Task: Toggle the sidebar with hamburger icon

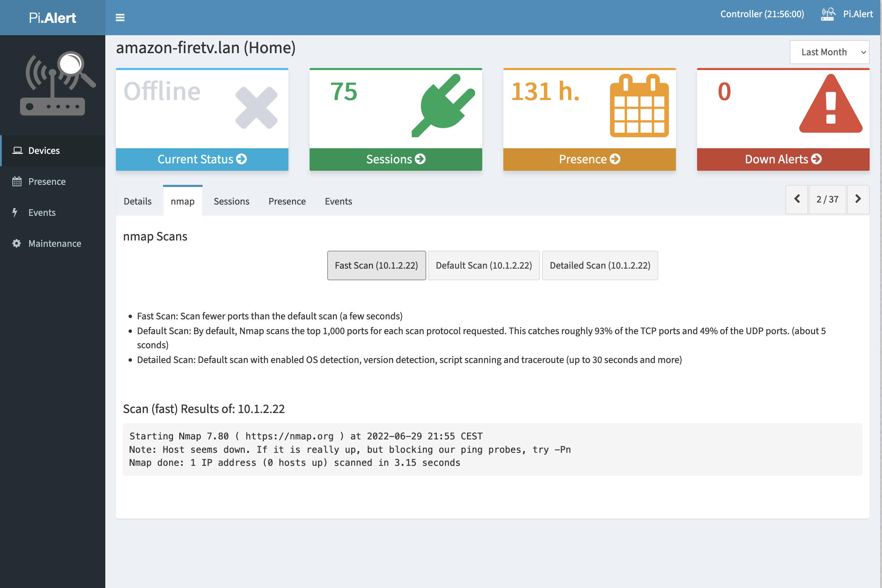Action: tap(120, 18)
